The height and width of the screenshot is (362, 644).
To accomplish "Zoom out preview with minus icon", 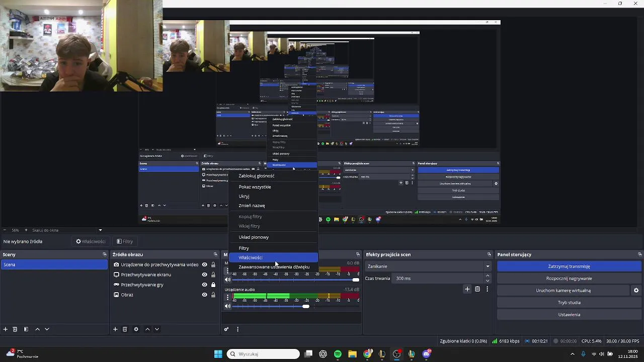I will (x=5, y=230).
